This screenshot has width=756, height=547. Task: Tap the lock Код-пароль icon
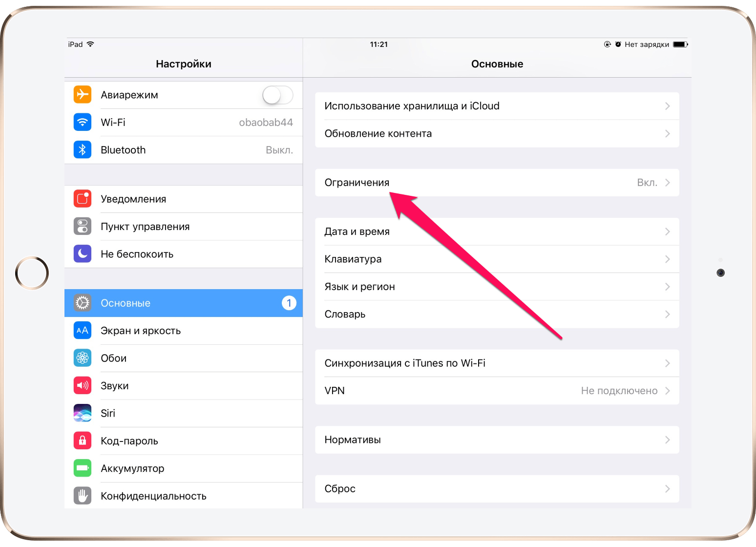[83, 441]
